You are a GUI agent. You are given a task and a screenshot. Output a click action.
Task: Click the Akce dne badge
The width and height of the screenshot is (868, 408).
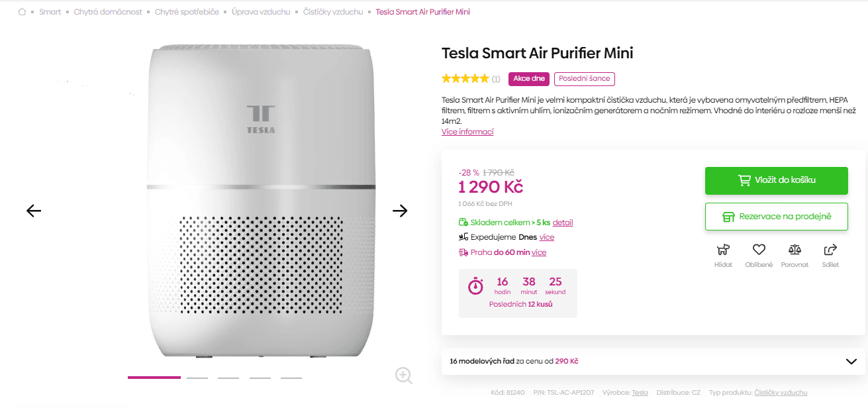(x=529, y=79)
